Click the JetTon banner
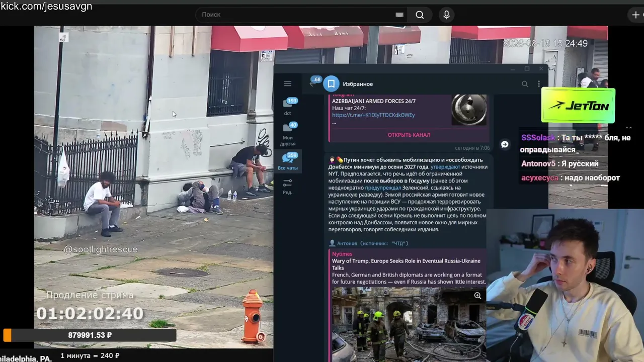 578,106
